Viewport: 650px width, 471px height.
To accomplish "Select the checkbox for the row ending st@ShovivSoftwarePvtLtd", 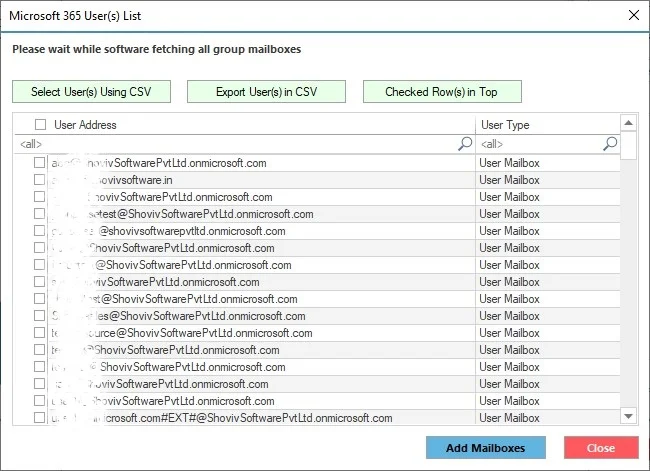I will (x=39, y=299).
